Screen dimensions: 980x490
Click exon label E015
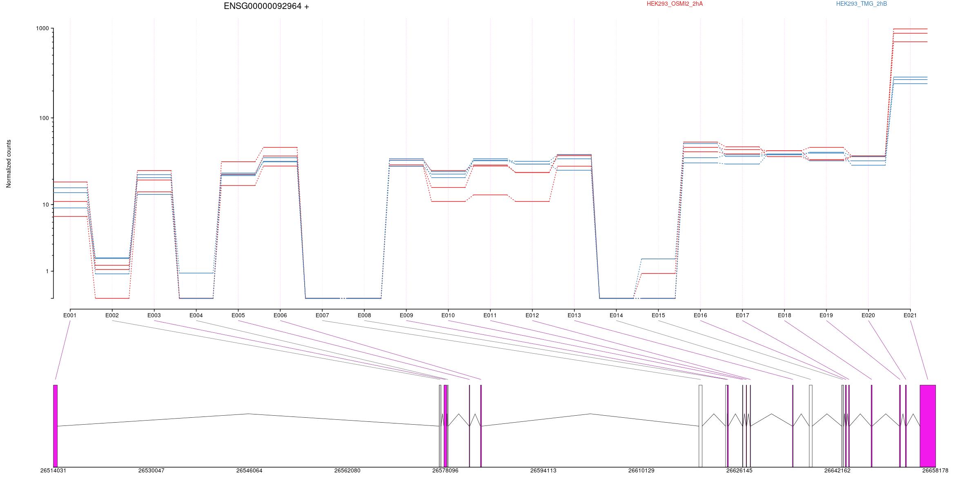[x=658, y=315]
